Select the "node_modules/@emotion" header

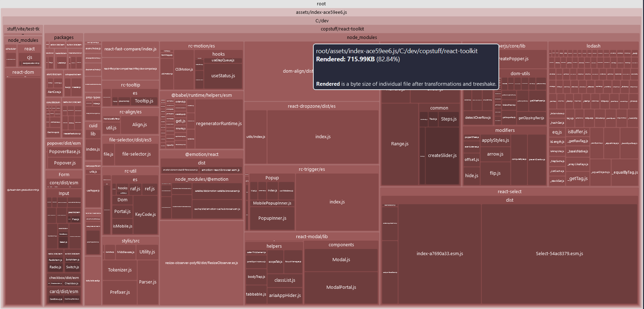pos(201,179)
